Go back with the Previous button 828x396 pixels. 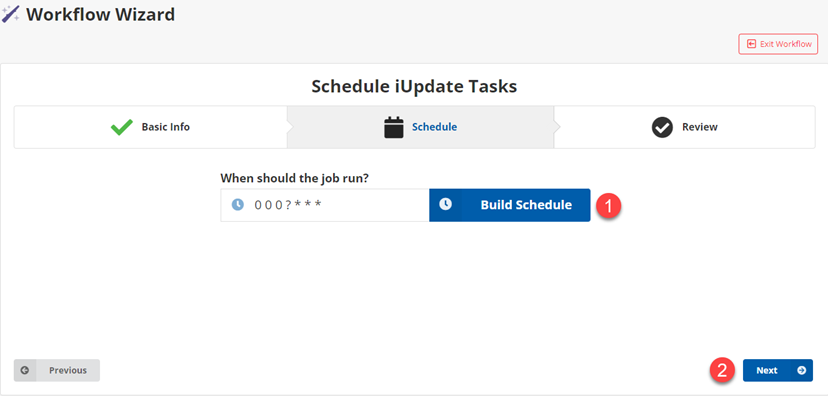coord(57,371)
